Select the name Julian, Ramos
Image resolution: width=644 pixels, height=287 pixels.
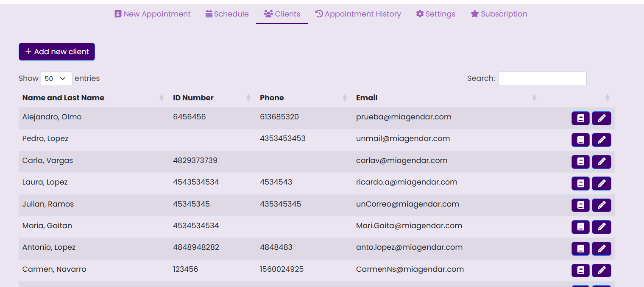point(48,204)
